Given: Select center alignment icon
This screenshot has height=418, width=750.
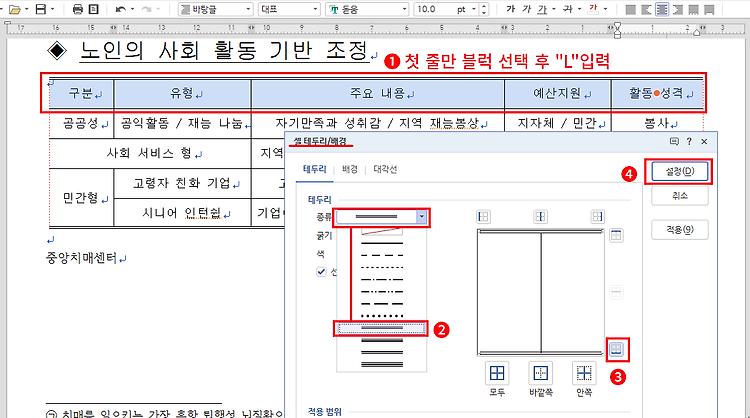Looking at the screenshot, I should click(x=662, y=10).
